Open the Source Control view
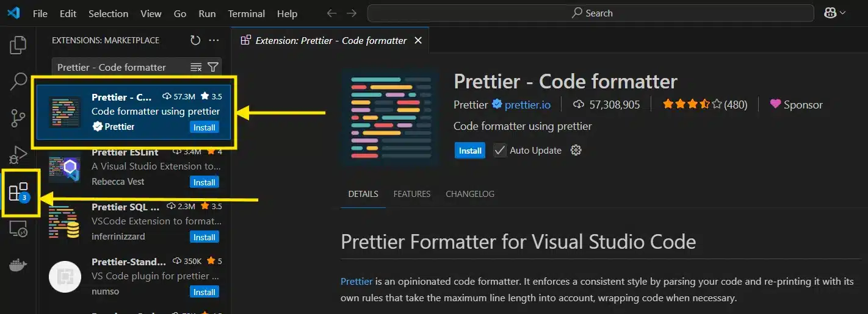Viewport: 868px width, 314px height. 19,118
